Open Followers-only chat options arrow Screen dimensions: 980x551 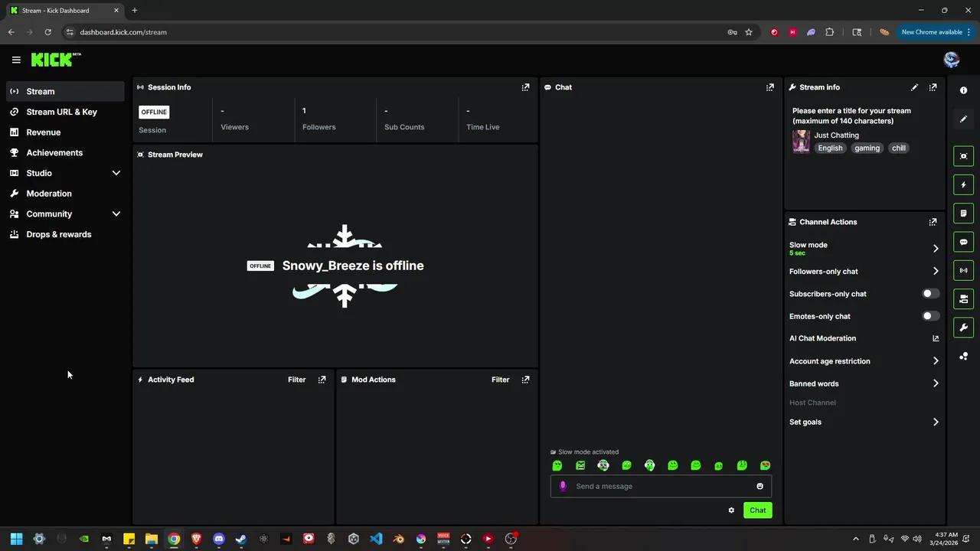point(936,271)
